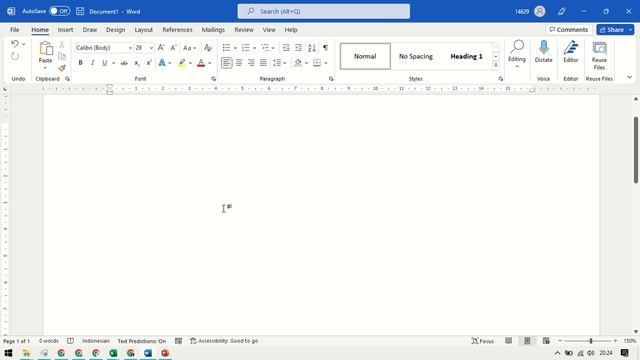Click the Copy icon
Screen dimensions: 640x360
(62, 56)
